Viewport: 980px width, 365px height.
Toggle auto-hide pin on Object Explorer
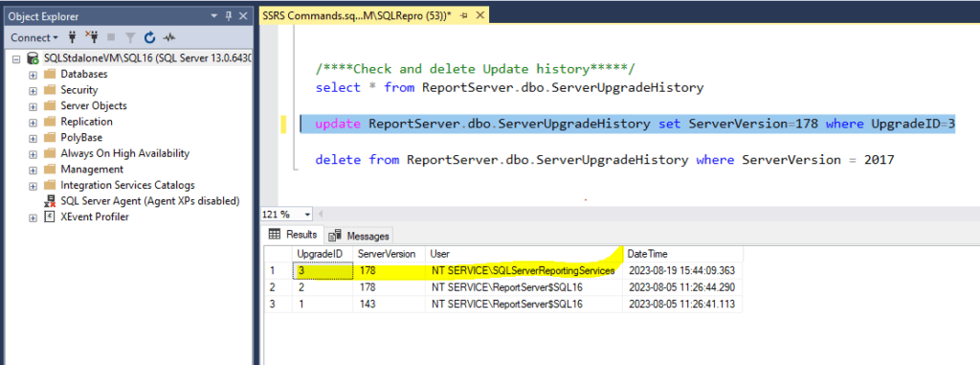click(228, 16)
